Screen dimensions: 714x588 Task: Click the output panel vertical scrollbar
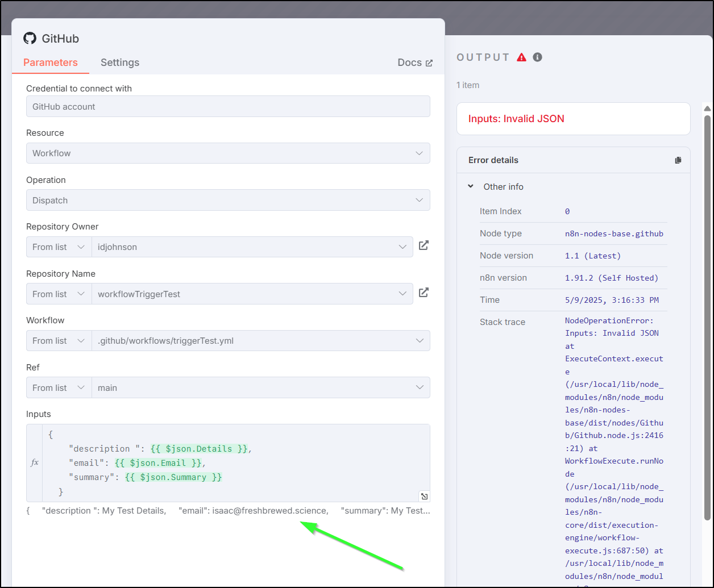point(707,317)
